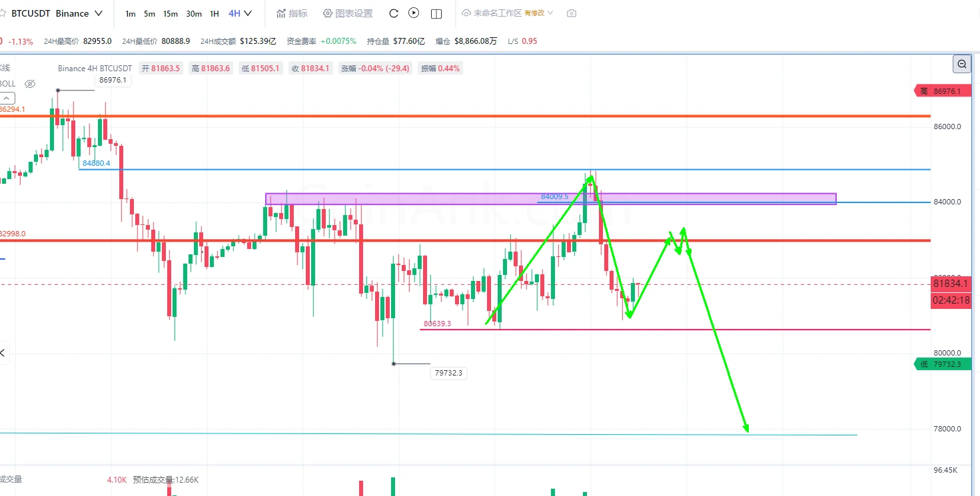Open 图表设置 chart settings
980x496 pixels.
pos(348,13)
